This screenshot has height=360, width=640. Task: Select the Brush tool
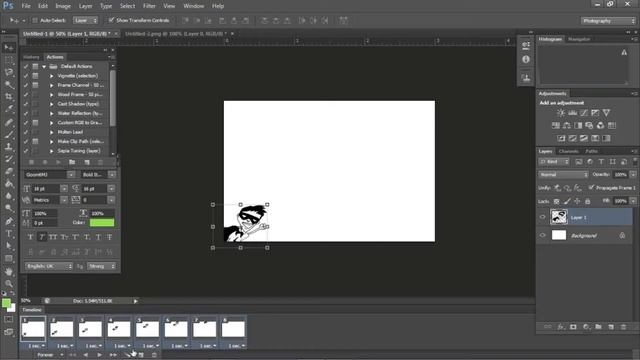9,134
